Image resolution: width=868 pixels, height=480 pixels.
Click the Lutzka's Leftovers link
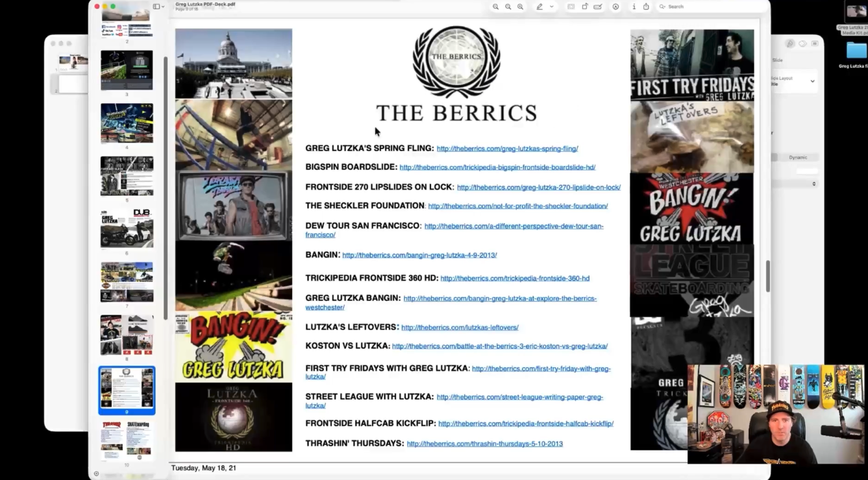tap(460, 328)
